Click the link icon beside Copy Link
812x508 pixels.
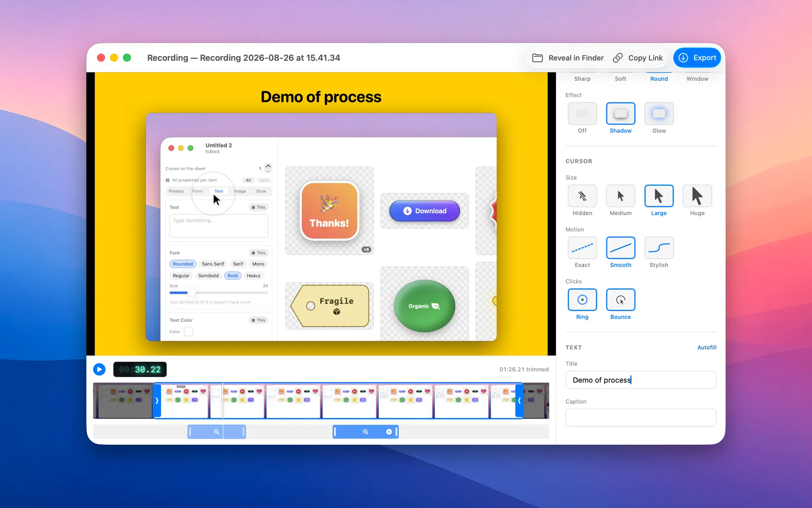tap(618, 58)
